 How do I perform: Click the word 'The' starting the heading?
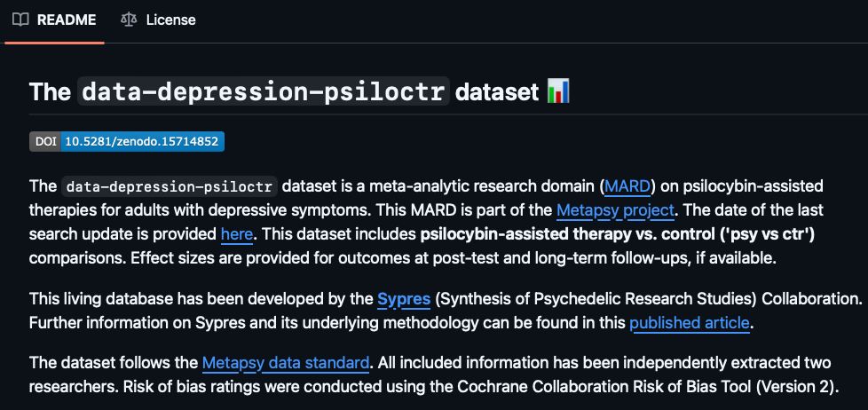coord(50,91)
